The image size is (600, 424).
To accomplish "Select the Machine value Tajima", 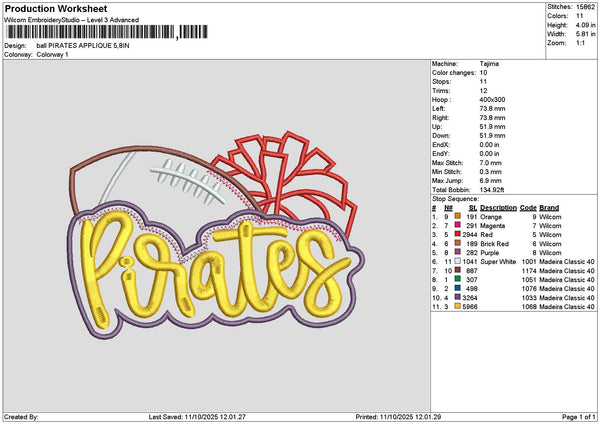I will pyautogui.click(x=489, y=64).
